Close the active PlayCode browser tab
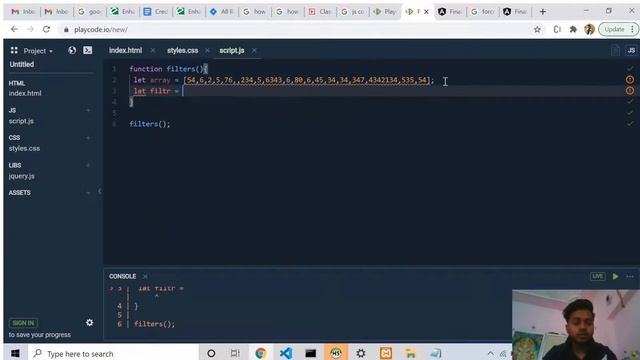This screenshot has width=640, height=360. tap(426, 12)
